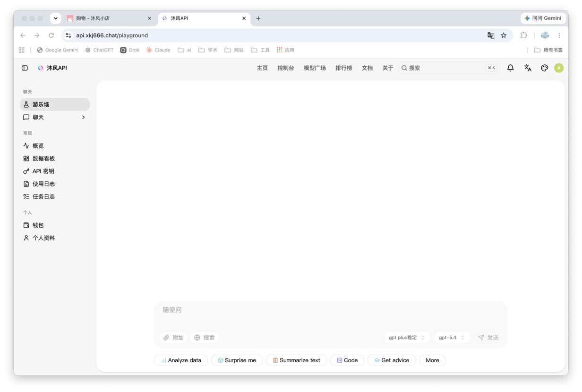Open the extensions puzzle icon
This screenshot has width=582, height=392.
[x=523, y=35]
